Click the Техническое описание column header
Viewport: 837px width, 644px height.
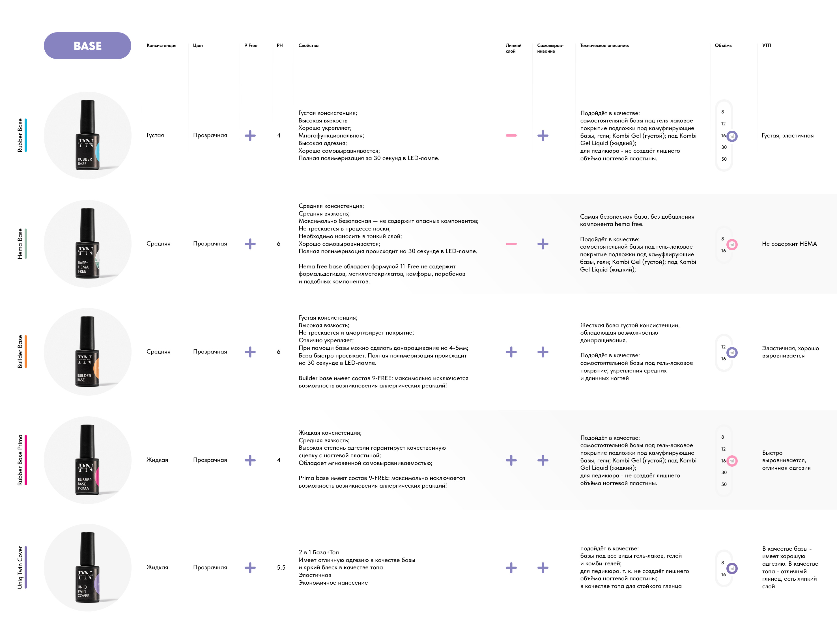point(604,46)
